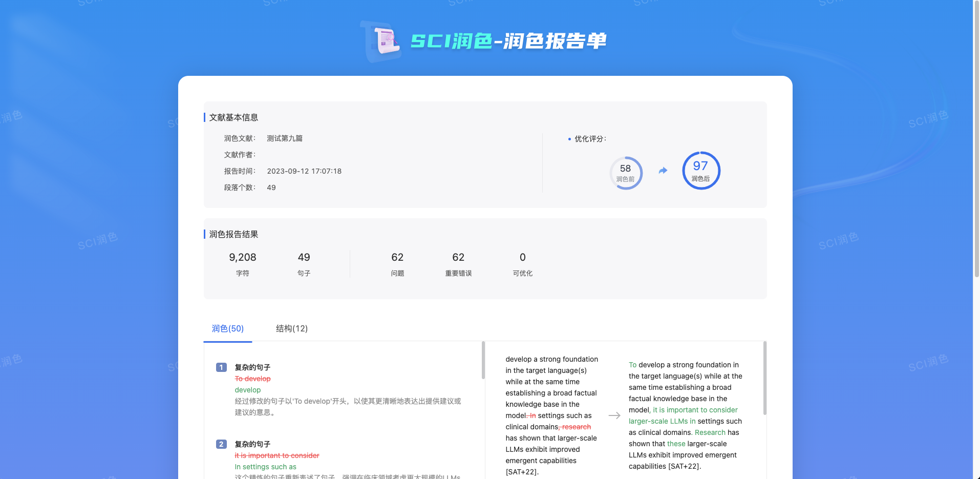
Task: Click the 问题 counter showing 62
Action: pos(397,263)
